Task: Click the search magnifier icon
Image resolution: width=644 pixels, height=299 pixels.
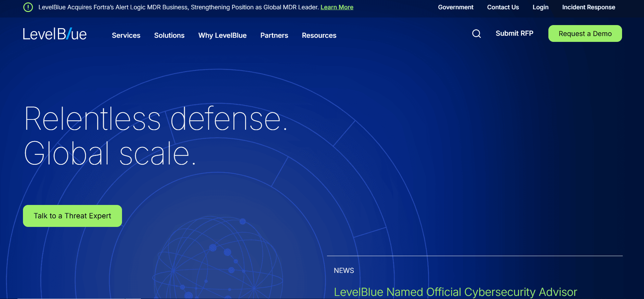Action: (476, 34)
